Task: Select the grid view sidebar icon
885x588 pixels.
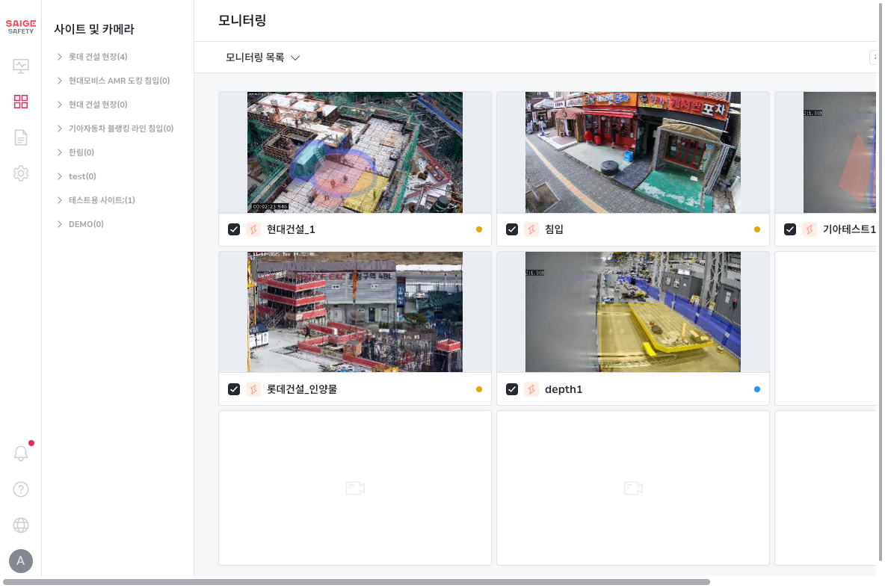Action: 21,102
